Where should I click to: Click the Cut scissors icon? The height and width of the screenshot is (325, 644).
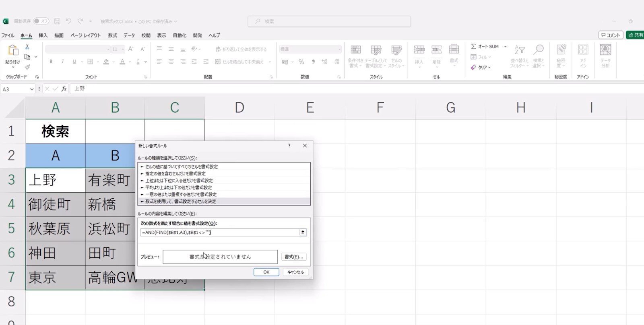click(27, 47)
